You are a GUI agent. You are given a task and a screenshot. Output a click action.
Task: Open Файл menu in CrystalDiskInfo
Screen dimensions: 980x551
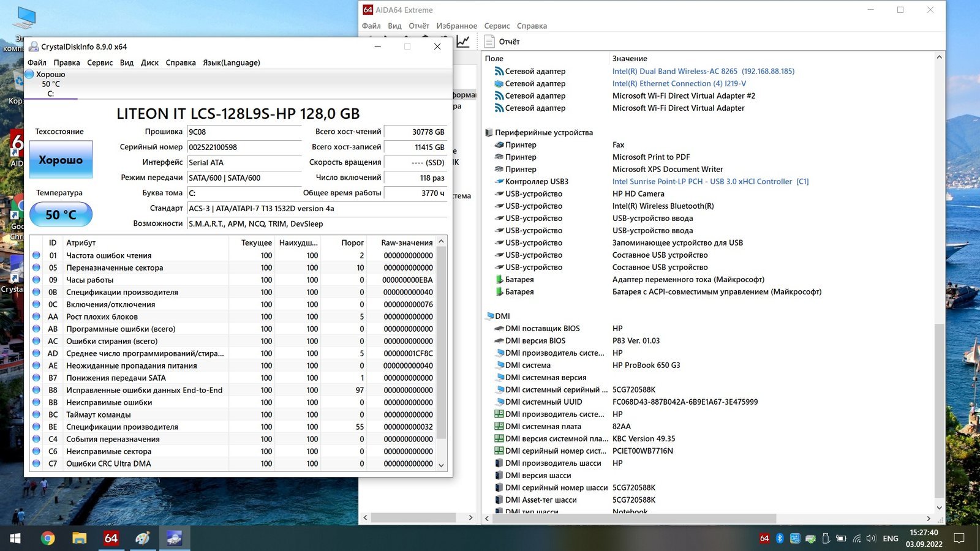[x=37, y=62]
